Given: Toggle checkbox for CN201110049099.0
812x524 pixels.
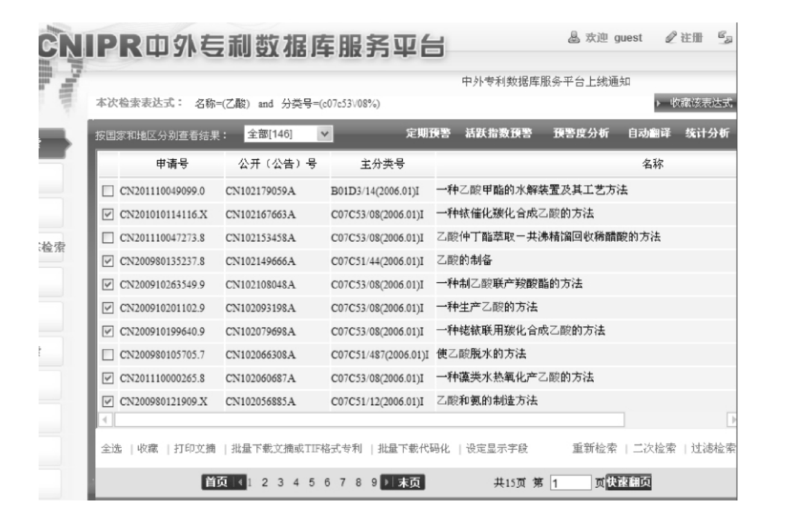Looking at the screenshot, I should coord(108,192).
